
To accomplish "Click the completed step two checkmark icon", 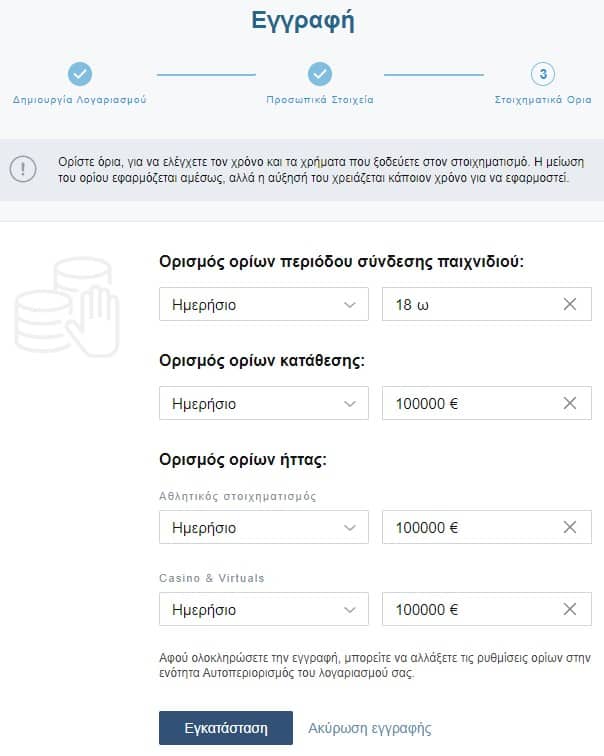I will (x=320, y=74).
